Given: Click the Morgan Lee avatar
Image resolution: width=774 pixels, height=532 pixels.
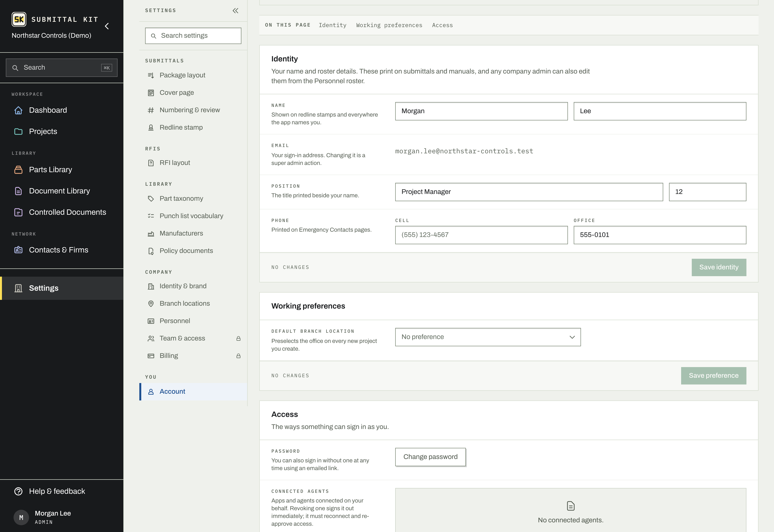Looking at the screenshot, I should coord(21,517).
